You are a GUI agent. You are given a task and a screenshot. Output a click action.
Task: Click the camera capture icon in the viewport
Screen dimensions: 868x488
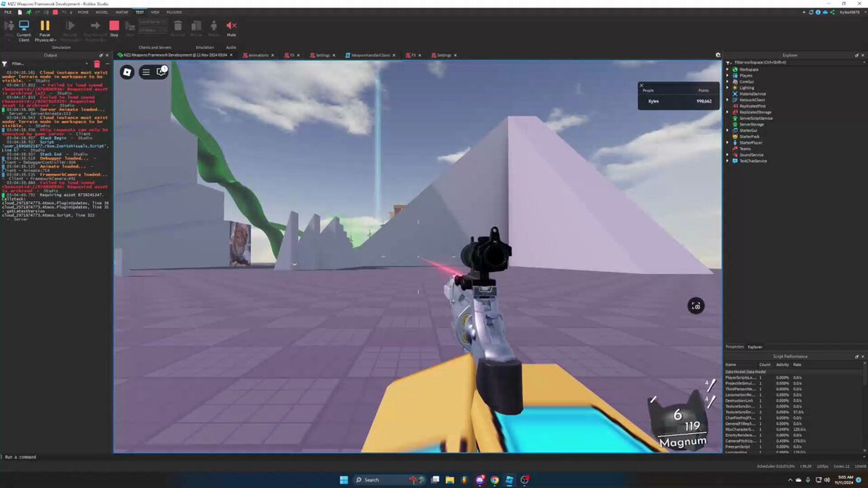[x=695, y=306]
